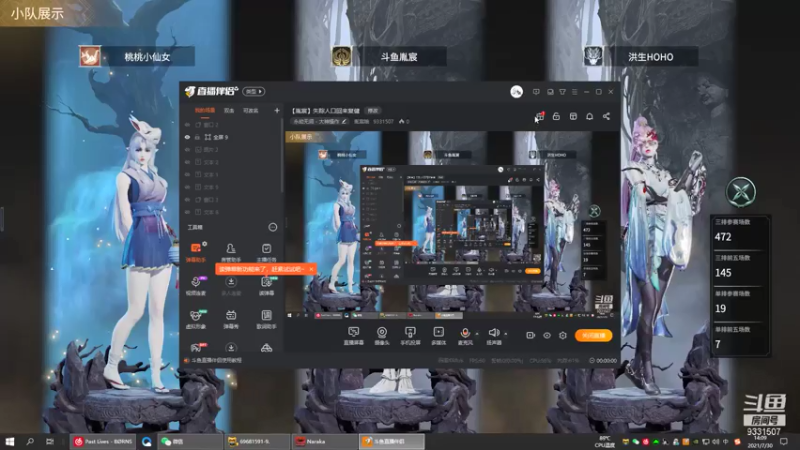Toggle visibility eye of 文本 2 source
Image resolution: width=800 pixels, height=450 pixels.
coord(187,162)
